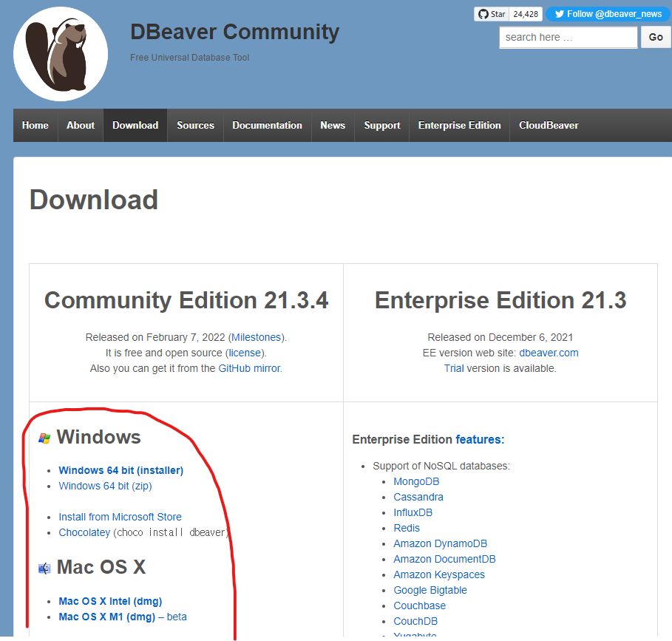Open the 24,428 star count link
The width and height of the screenshot is (672, 641).
point(526,14)
